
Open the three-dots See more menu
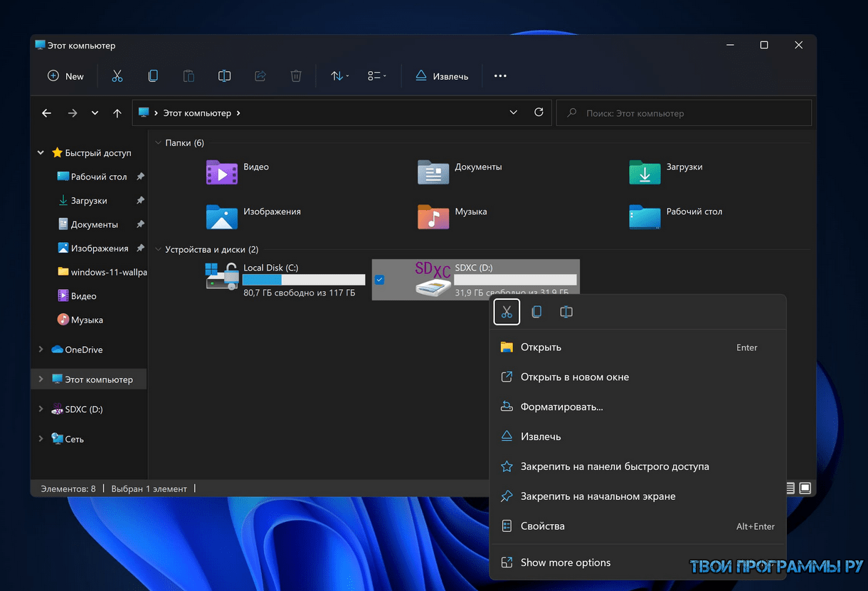(x=500, y=76)
